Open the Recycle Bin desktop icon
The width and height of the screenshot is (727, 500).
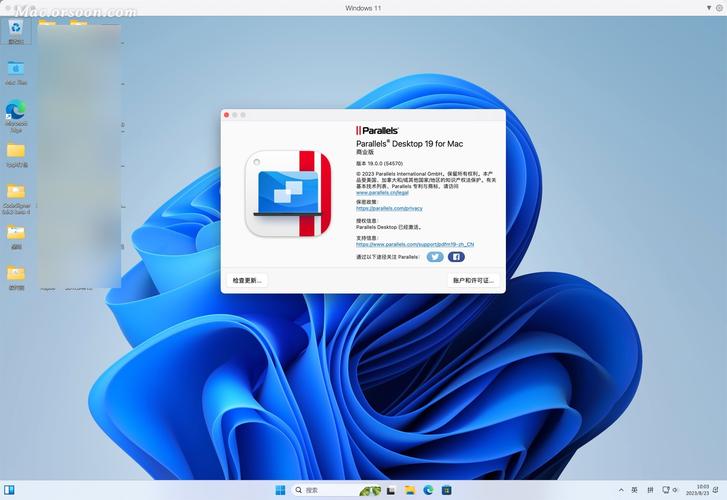point(16,31)
